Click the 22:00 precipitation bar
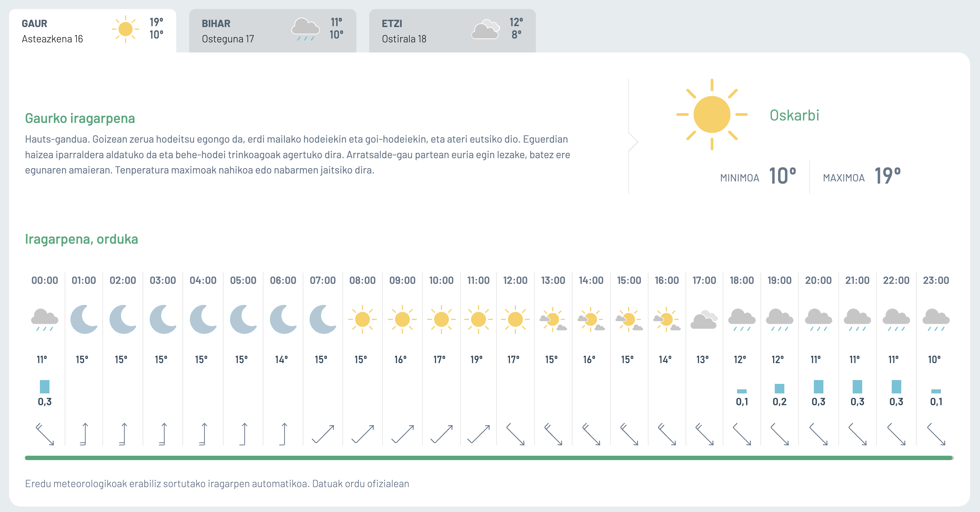 point(896,387)
